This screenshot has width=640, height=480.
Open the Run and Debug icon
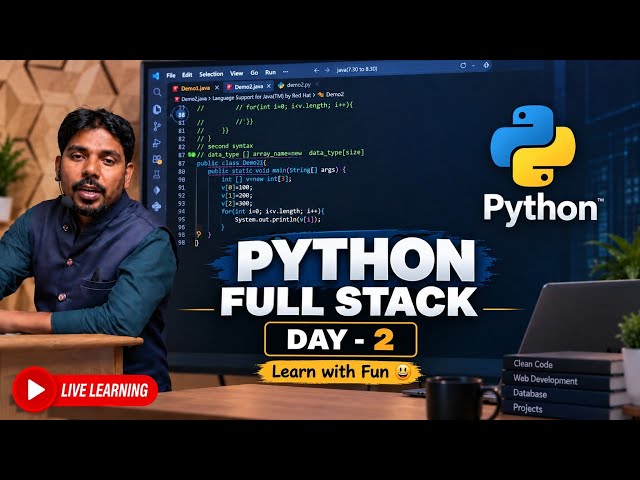click(156, 143)
